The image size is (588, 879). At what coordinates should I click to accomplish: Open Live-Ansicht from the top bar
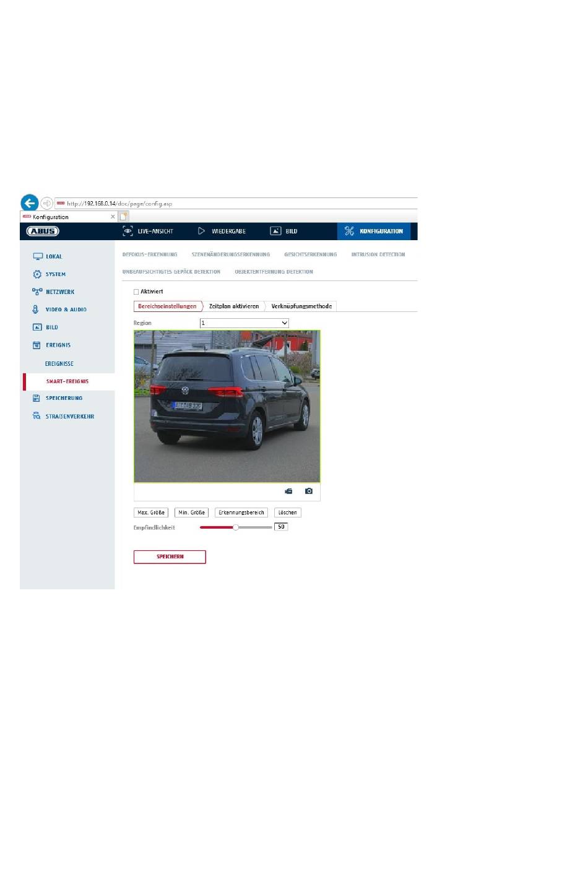pos(148,232)
